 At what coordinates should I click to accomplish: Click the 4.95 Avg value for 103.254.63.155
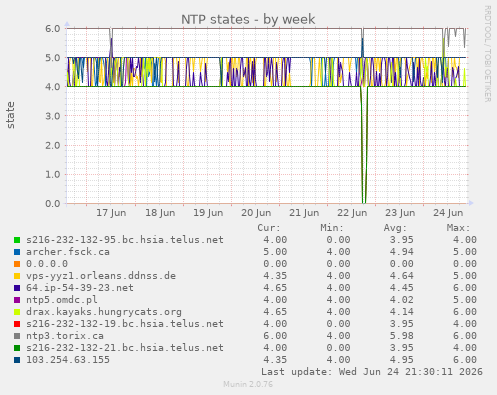click(402, 360)
